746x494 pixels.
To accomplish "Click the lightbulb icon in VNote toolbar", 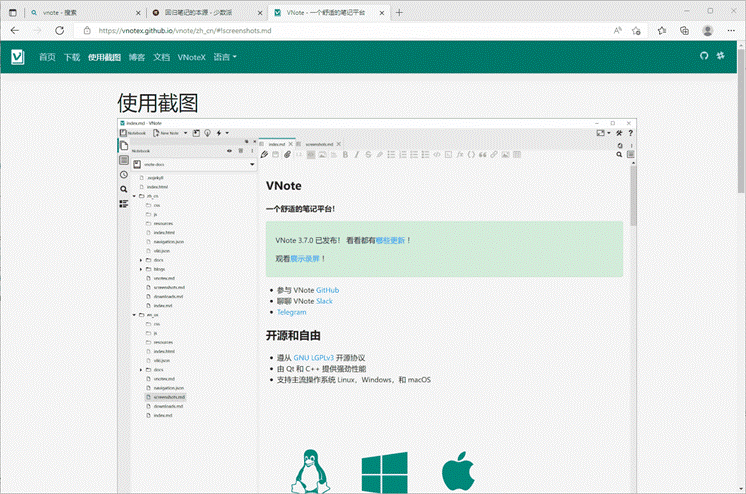I will pyautogui.click(x=207, y=133).
